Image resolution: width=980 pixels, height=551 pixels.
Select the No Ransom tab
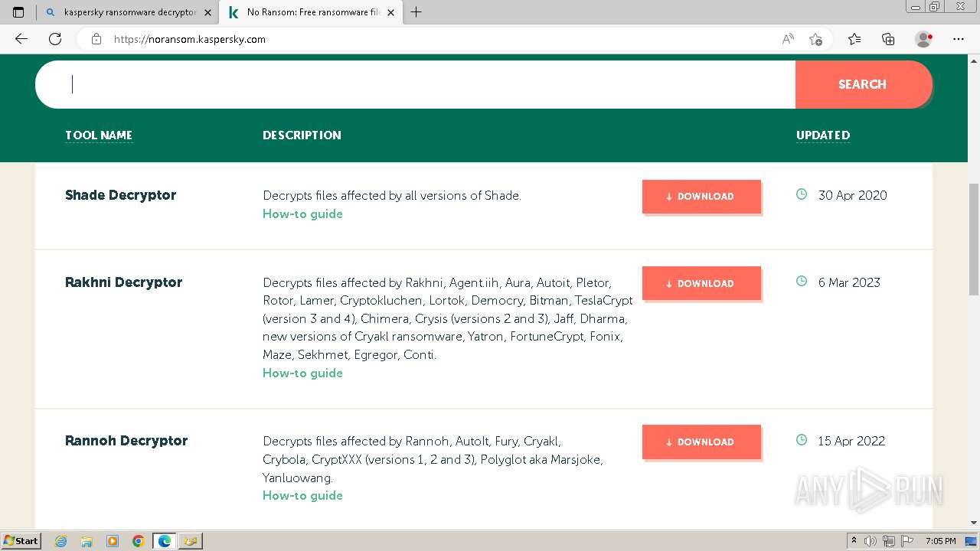pos(310,12)
